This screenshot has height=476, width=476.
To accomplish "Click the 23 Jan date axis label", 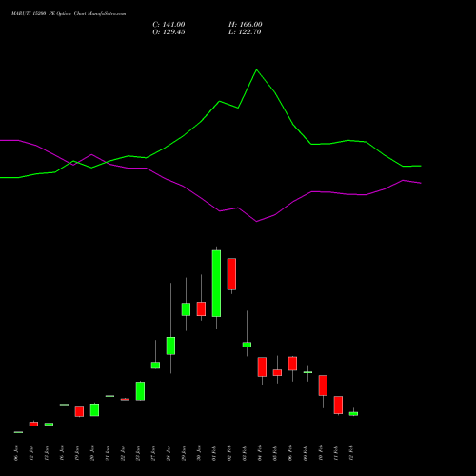I will point(138,453).
